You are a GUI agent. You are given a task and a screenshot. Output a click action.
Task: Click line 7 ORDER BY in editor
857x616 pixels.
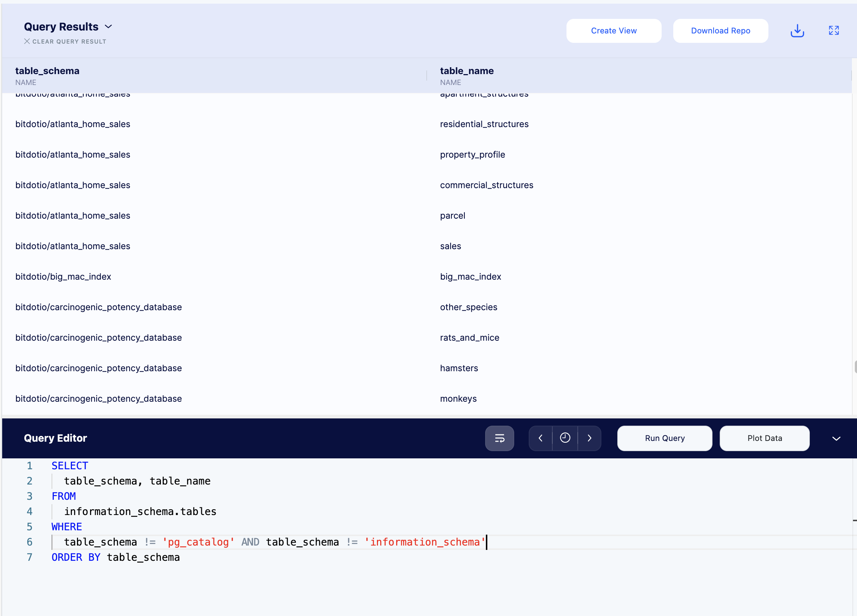point(76,557)
